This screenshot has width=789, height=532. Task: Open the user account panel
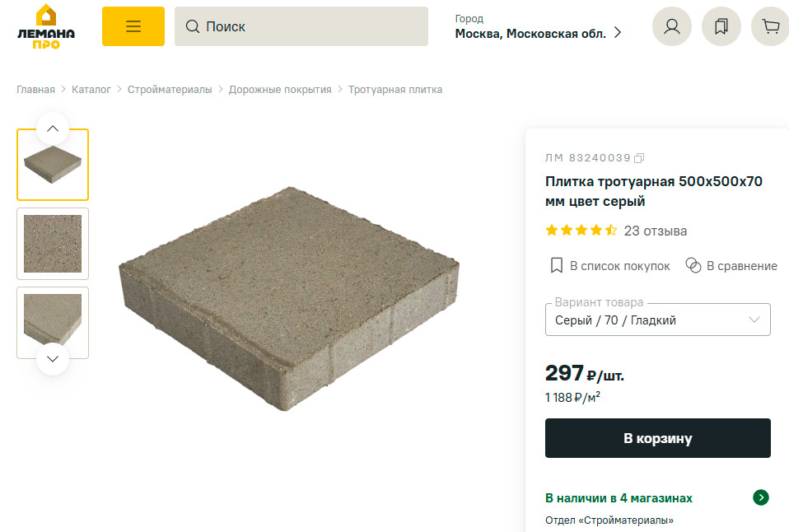[671, 26]
